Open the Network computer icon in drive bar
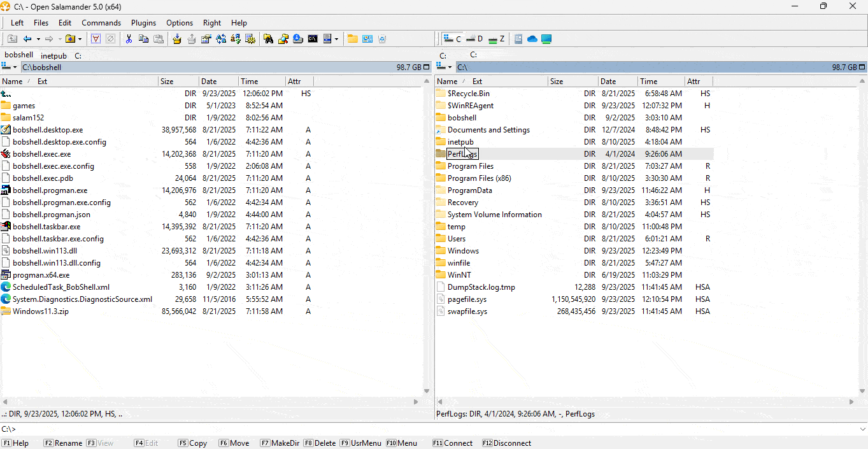This screenshot has width=868, height=449. tap(546, 39)
